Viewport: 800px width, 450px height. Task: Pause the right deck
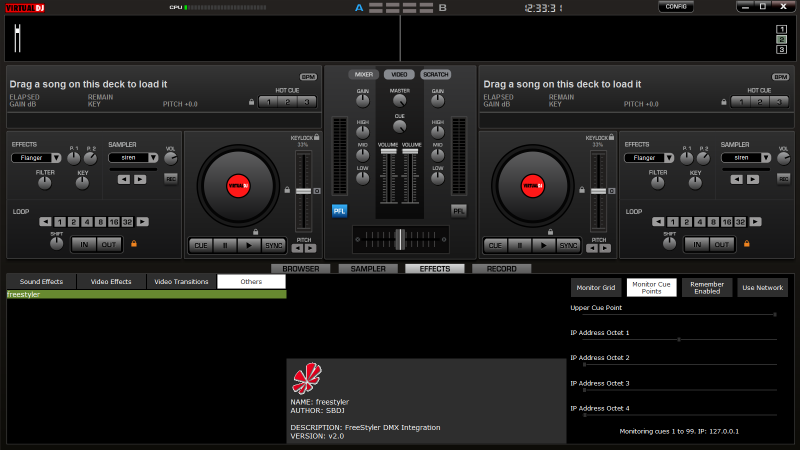(x=520, y=245)
